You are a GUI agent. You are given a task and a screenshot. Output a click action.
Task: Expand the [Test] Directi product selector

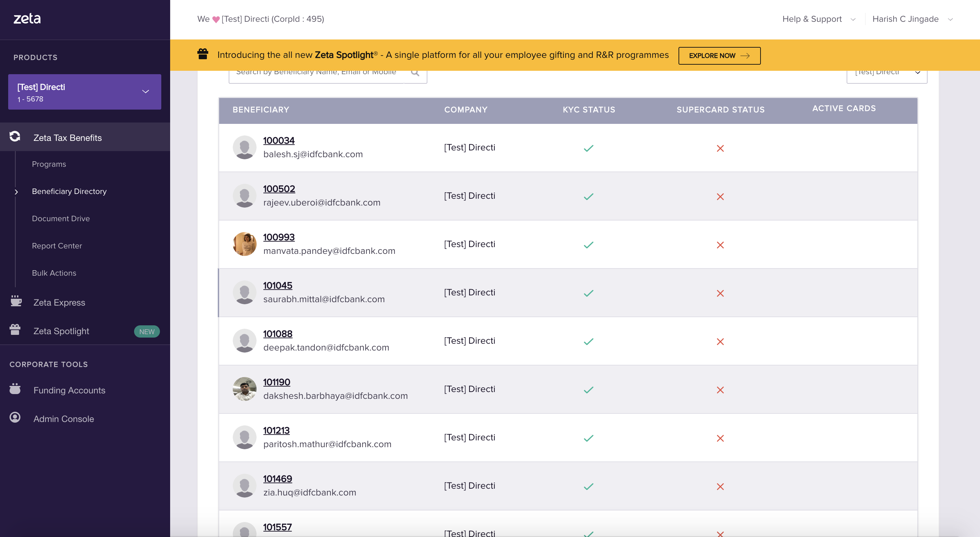point(84,92)
